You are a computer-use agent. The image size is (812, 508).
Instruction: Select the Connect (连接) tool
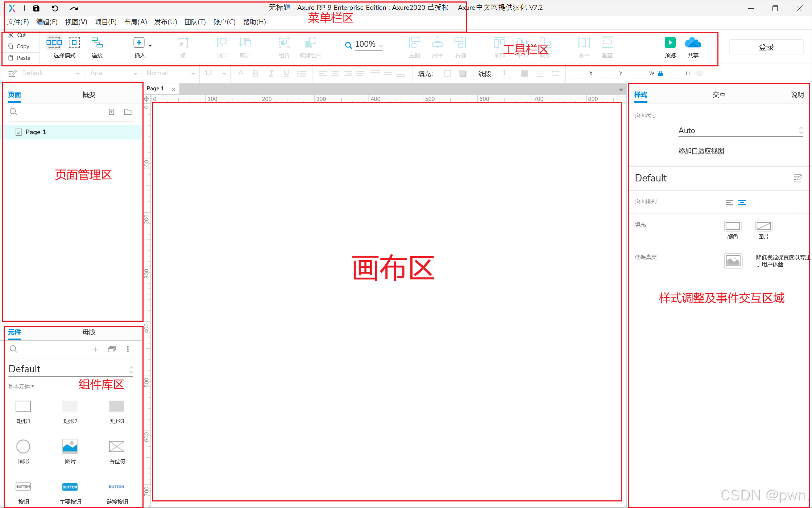97,43
